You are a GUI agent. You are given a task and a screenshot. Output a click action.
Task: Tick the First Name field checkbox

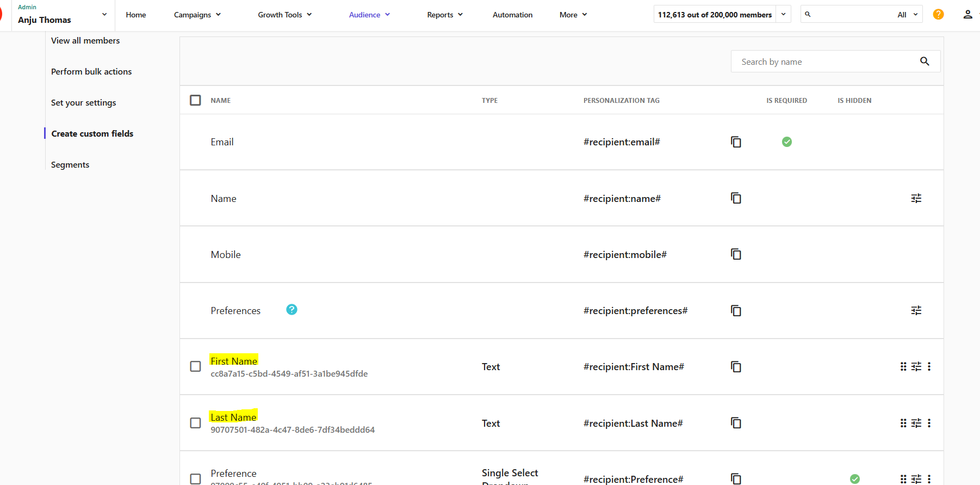click(195, 366)
